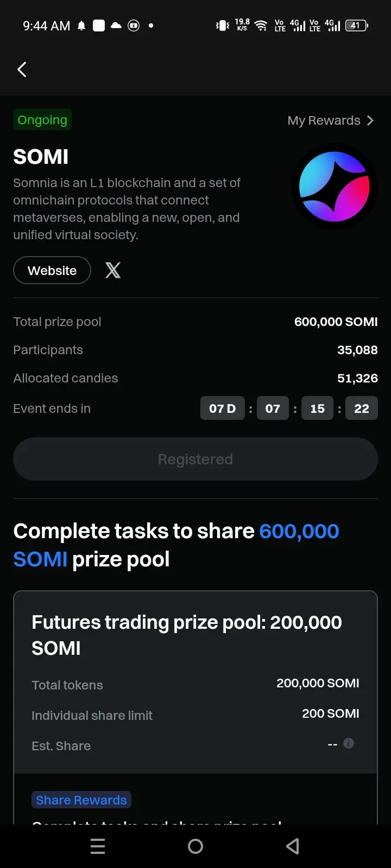Tap the Share Rewards tag
Viewport: 391px width, 868px height.
click(81, 800)
